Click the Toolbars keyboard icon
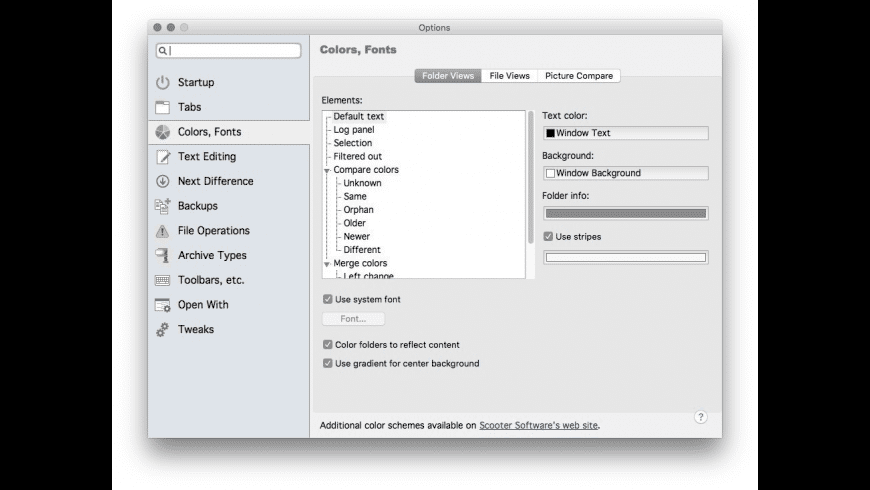Image resolution: width=870 pixels, height=490 pixels. tap(163, 280)
